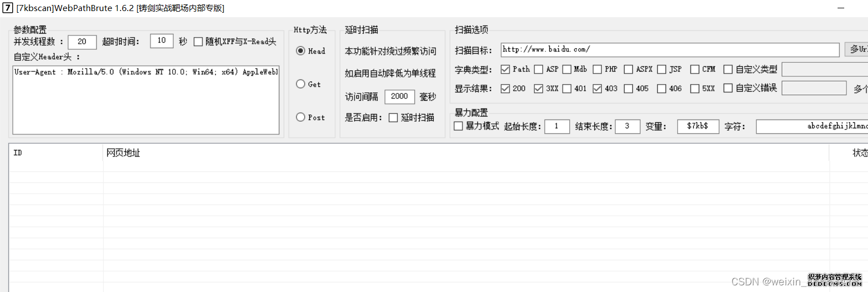Image resolution: width=868 pixels, height=292 pixels.
Task: Select the Head HTTP method
Action: point(301,51)
